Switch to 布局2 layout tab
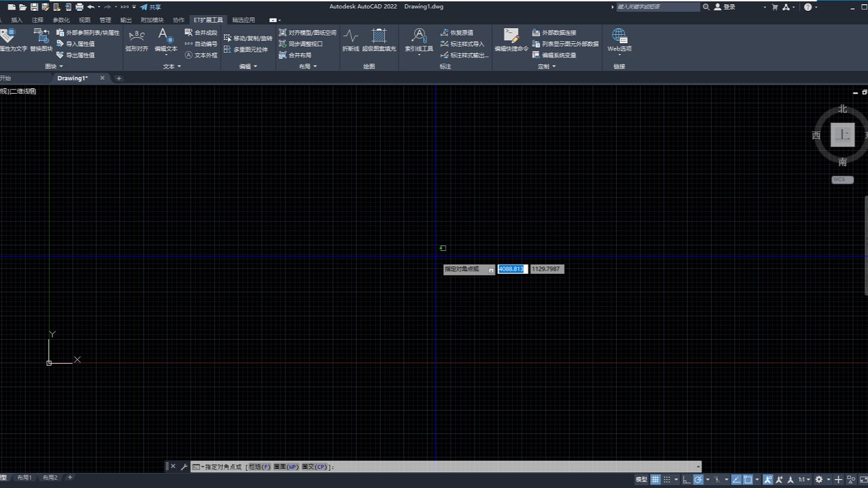The width and height of the screenshot is (868, 488). tap(50, 478)
